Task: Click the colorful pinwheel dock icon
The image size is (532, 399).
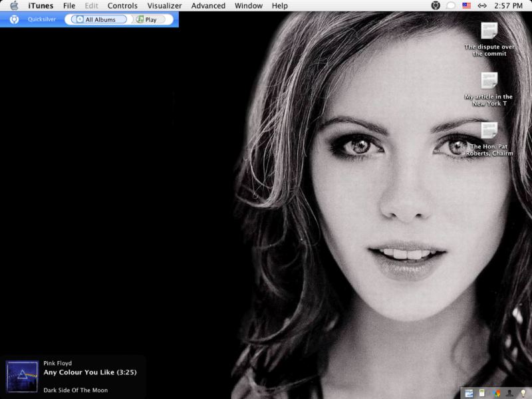Action: [496, 392]
